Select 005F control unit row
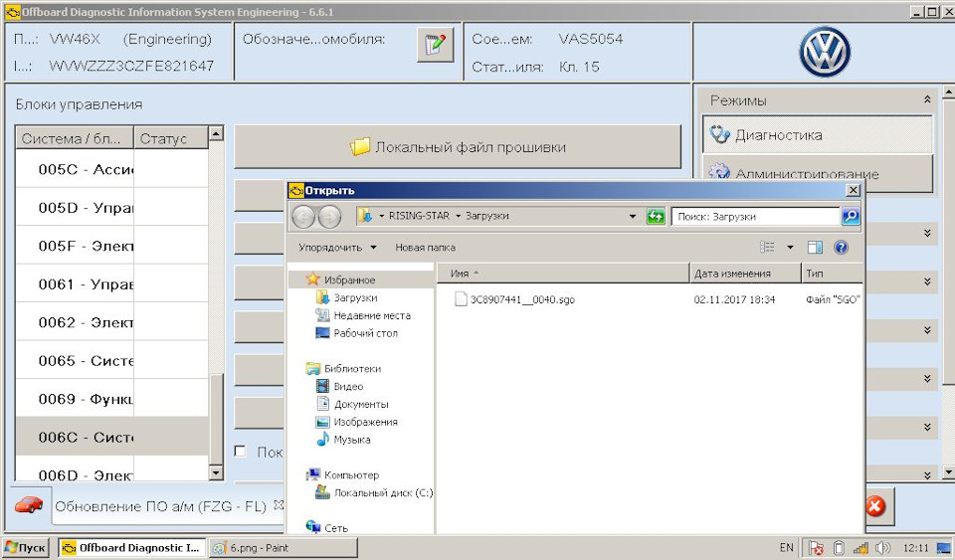The height and width of the screenshot is (560, 955). point(111,246)
